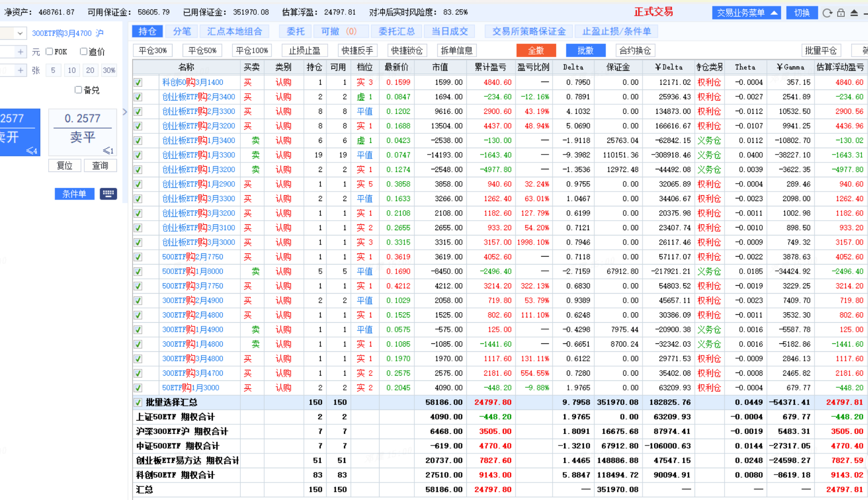Image resolution: width=868 pixels, height=500 pixels.
Task: Select the 创业板ETF购3月3000 contract name
Action: tap(198, 242)
